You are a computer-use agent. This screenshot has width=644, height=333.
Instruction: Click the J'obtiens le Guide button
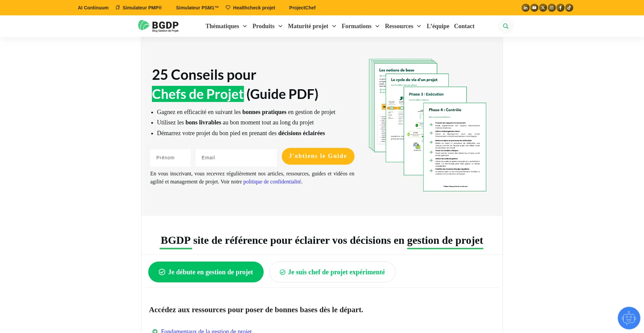click(x=318, y=156)
